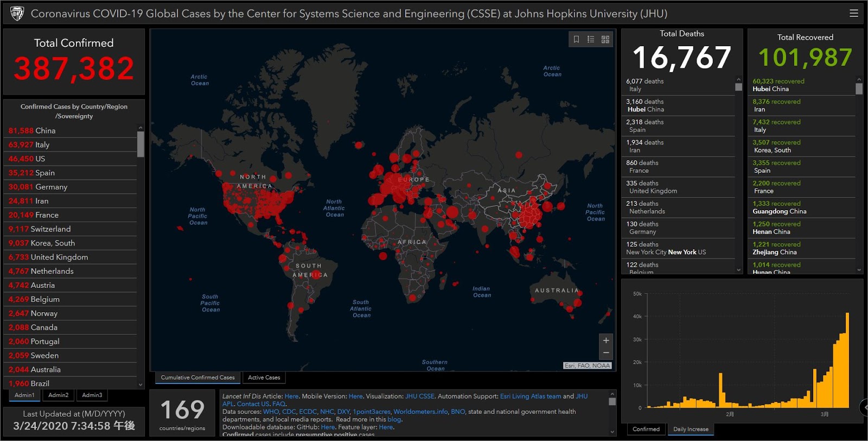The height and width of the screenshot is (441, 868).
Task: Zoom out on the map
Action: click(x=606, y=354)
